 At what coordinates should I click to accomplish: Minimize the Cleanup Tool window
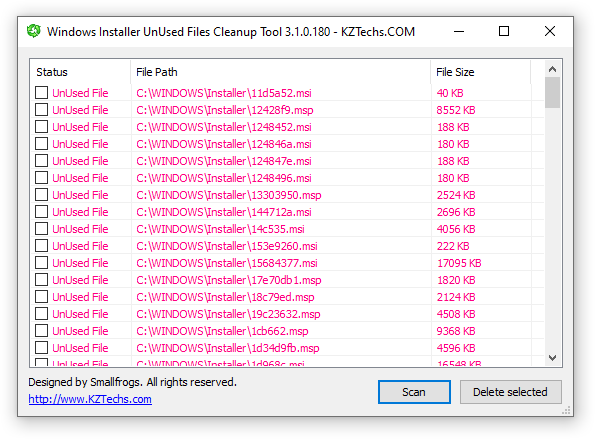[459, 31]
